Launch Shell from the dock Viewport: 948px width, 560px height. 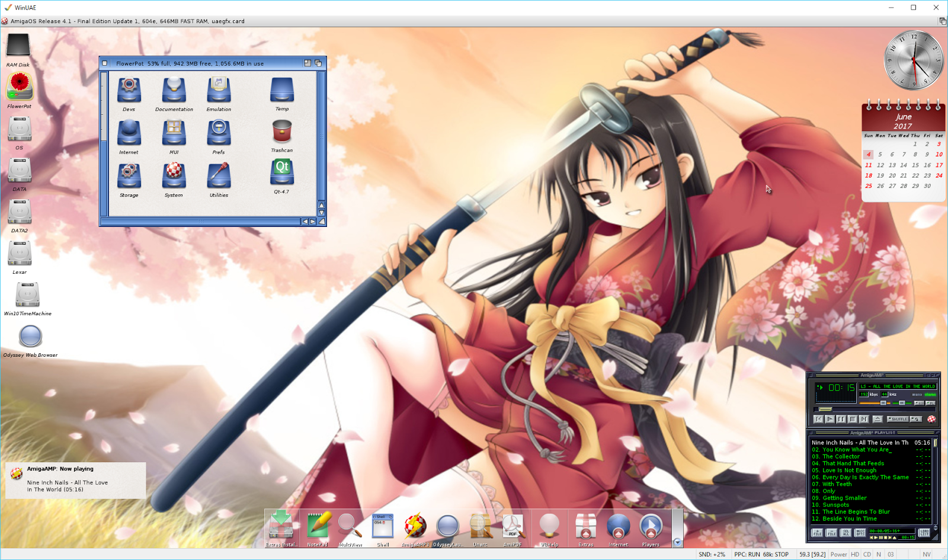[383, 528]
